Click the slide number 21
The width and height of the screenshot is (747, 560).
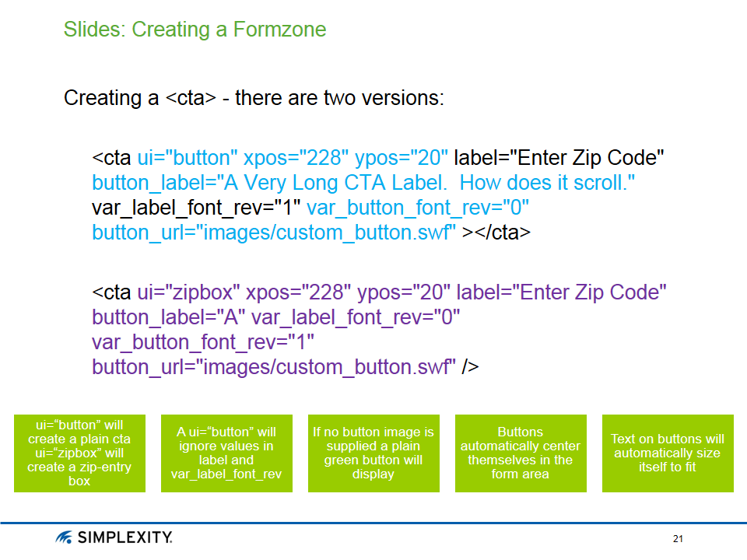[678, 539]
